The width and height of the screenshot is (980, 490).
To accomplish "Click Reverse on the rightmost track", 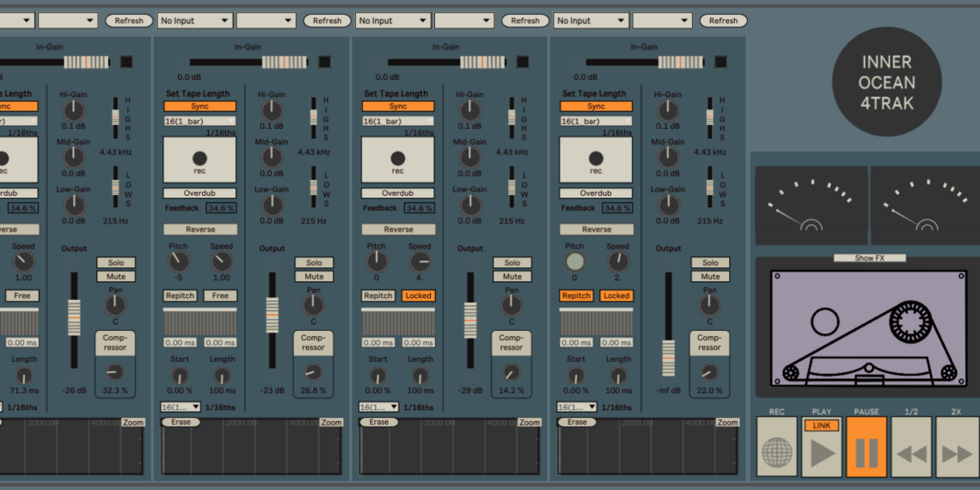I will pos(597,230).
